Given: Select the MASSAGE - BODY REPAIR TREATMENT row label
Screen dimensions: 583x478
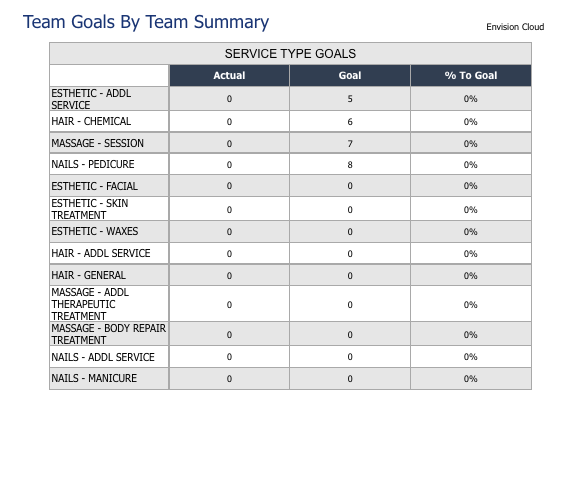Looking at the screenshot, I should [109, 334].
